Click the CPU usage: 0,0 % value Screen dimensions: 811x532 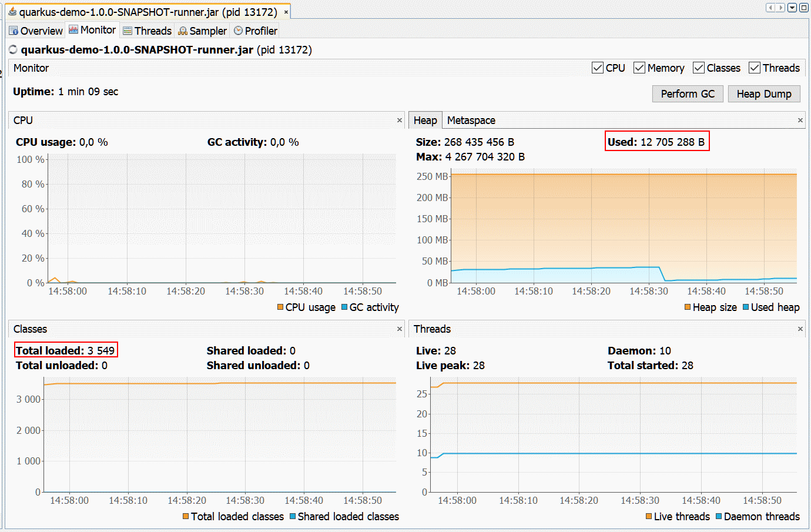pos(62,142)
